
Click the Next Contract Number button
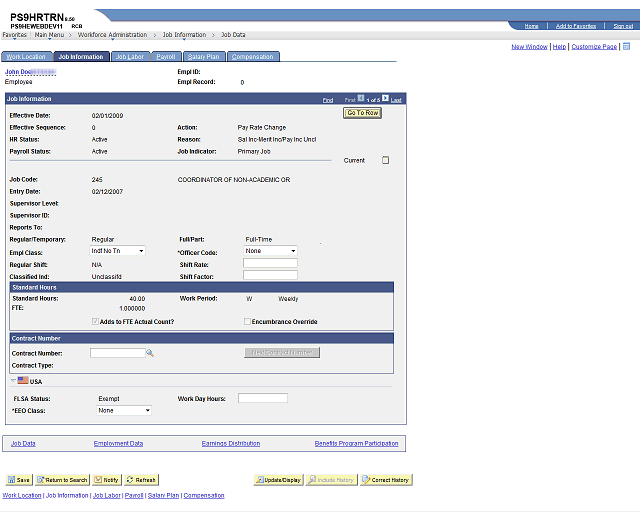click(282, 352)
